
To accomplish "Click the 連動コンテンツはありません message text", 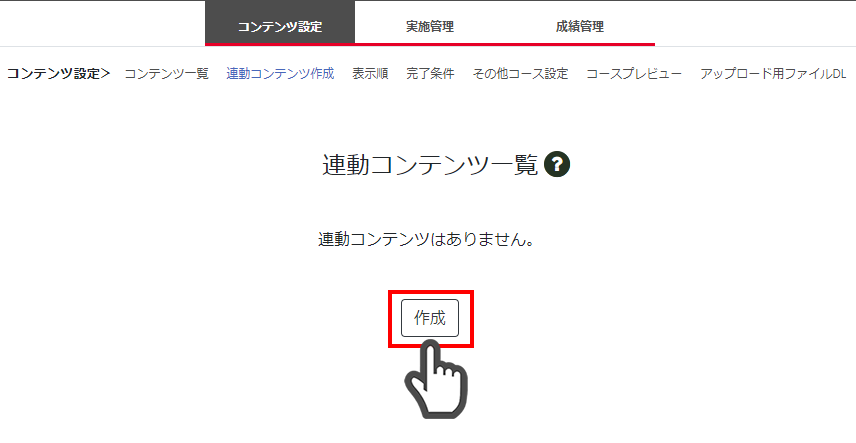I will pos(426,239).
